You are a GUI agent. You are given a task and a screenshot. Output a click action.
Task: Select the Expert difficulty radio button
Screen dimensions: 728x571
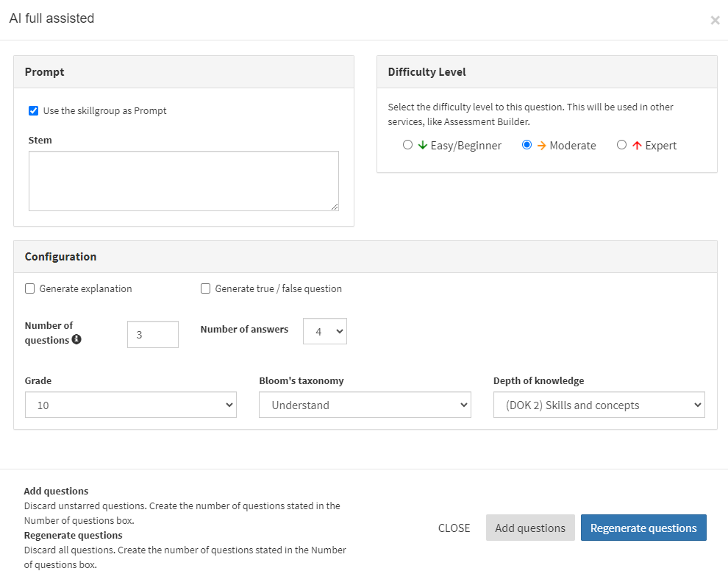(621, 145)
